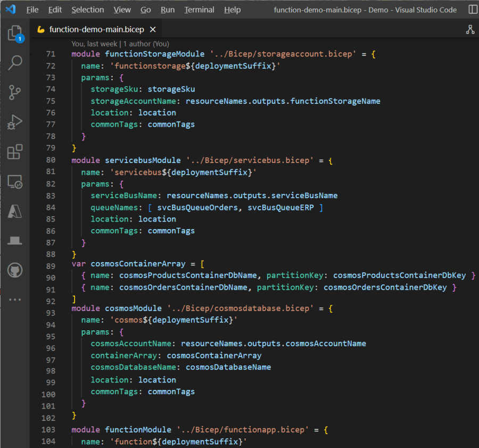Screen dimensions: 479x448
Task: Close the function-demo-main.bicep tab
Action: [x=153, y=30]
